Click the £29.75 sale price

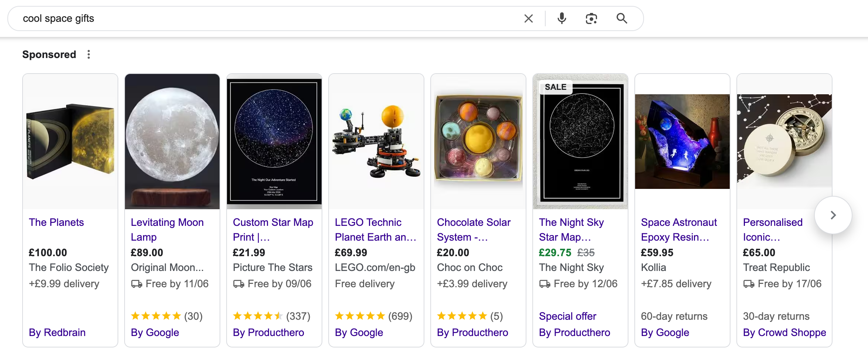coord(555,252)
